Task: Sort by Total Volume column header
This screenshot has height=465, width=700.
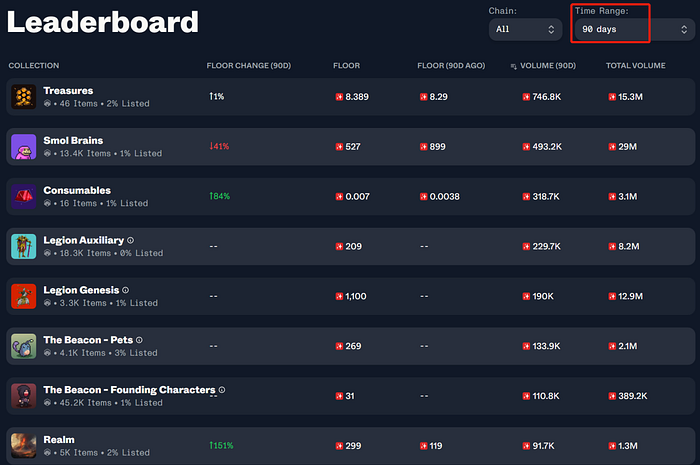Action: tap(636, 66)
